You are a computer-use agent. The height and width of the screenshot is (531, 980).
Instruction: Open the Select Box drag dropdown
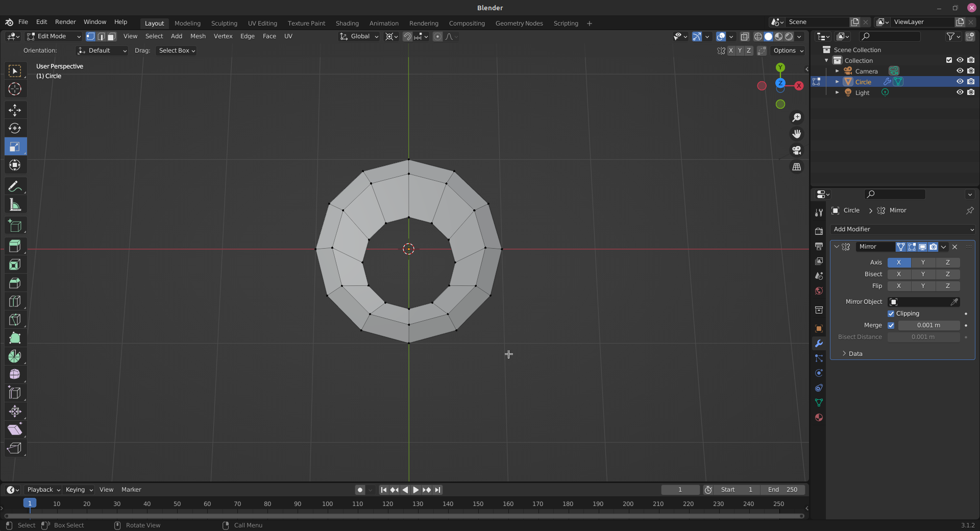point(177,51)
